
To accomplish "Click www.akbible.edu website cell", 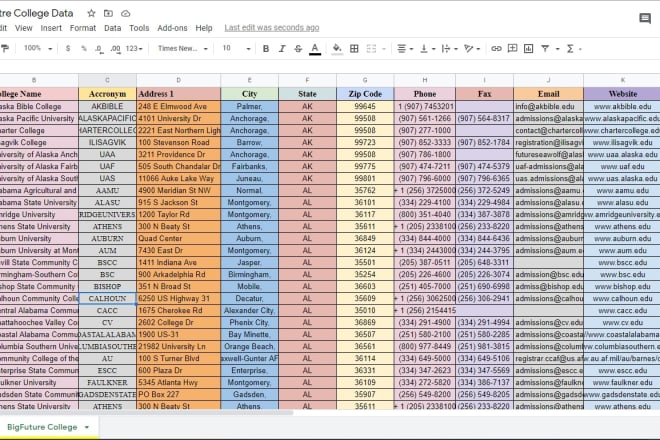I will tap(622, 107).
